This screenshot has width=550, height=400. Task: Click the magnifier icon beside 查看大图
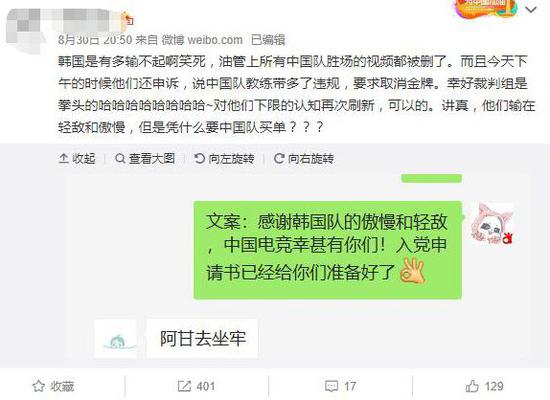coord(120,159)
